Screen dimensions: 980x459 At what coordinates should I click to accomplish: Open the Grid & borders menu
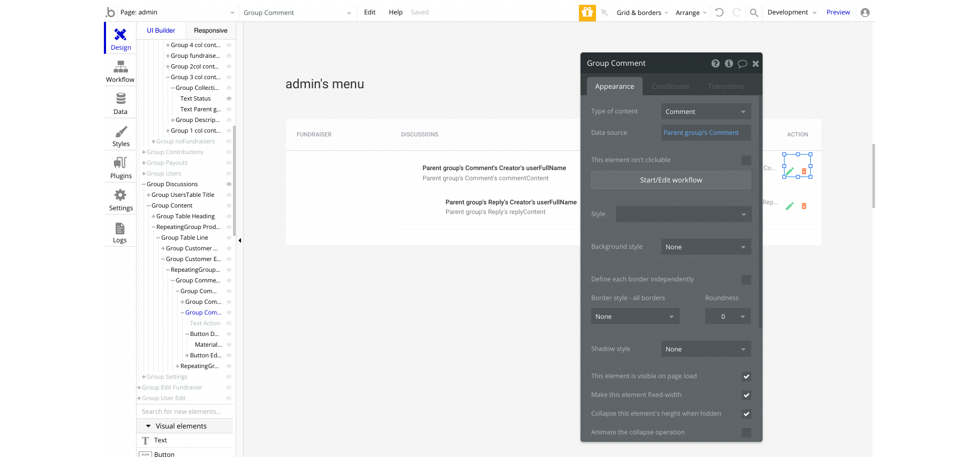[642, 12]
